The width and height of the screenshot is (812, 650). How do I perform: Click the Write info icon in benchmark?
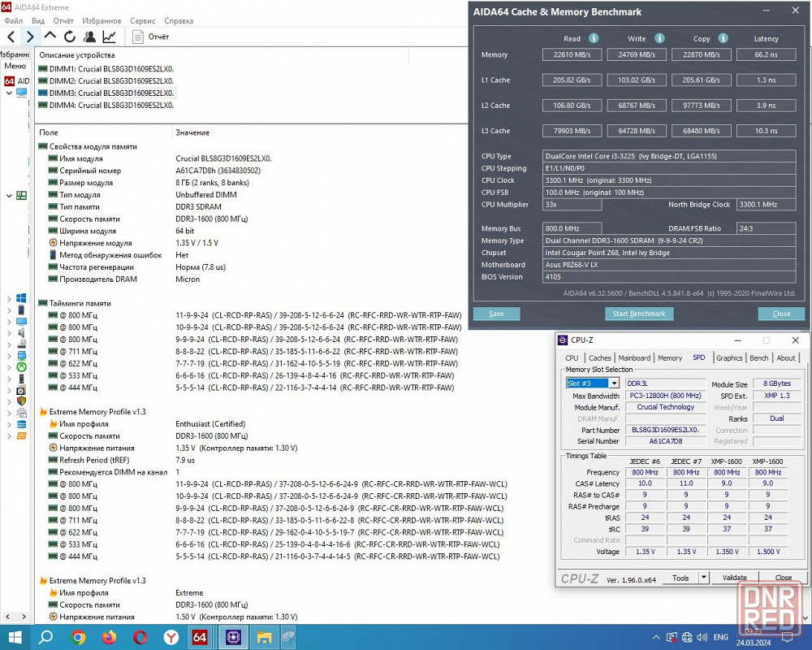tap(659, 38)
